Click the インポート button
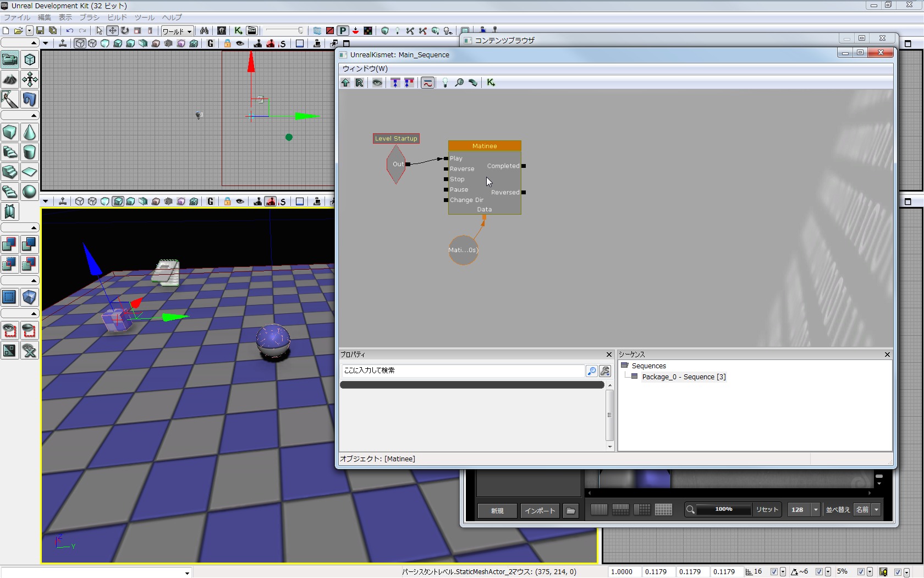This screenshot has height=578, width=924. (x=540, y=511)
